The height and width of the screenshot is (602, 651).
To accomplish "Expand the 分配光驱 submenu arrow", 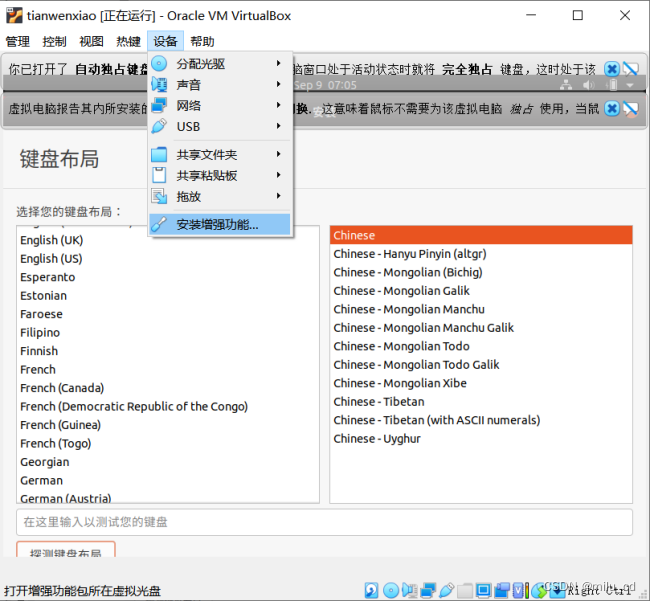I will pyautogui.click(x=279, y=63).
